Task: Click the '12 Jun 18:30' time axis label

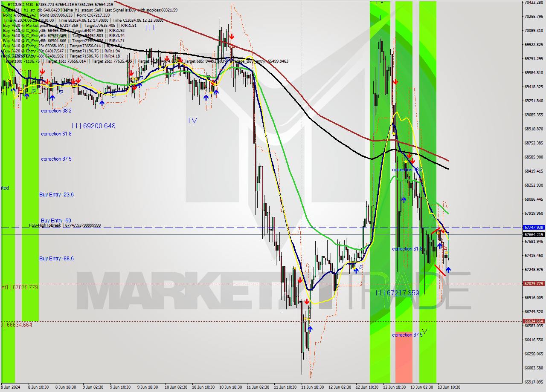Action: [395, 387]
